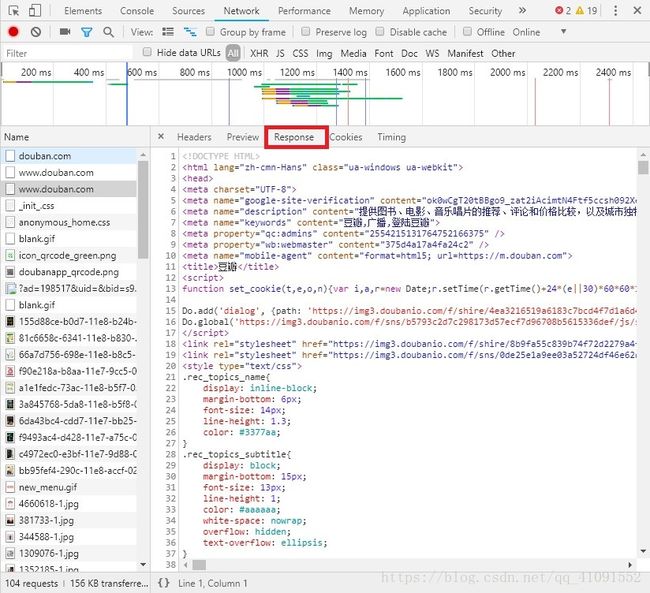Select the 344588-1.jpg request

point(70,537)
